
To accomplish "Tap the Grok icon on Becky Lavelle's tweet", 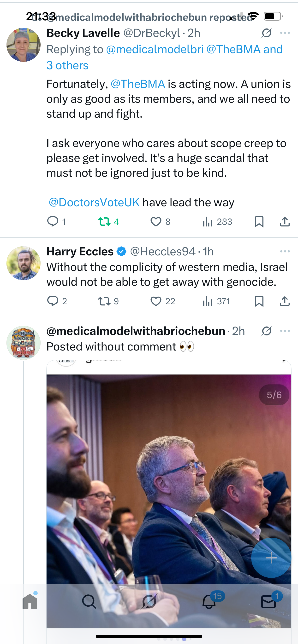I will coord(266,33).
